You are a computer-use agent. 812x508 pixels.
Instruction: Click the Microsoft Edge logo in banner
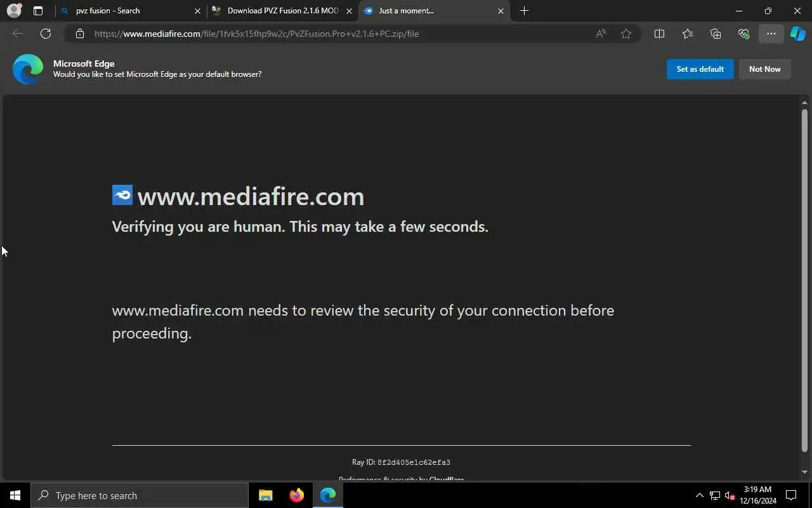(28, 69)
